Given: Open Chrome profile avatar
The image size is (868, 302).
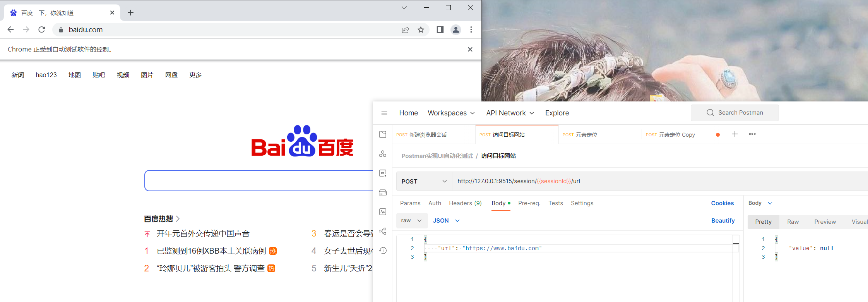Looking at the screenshot, I should tap(456, 29).
